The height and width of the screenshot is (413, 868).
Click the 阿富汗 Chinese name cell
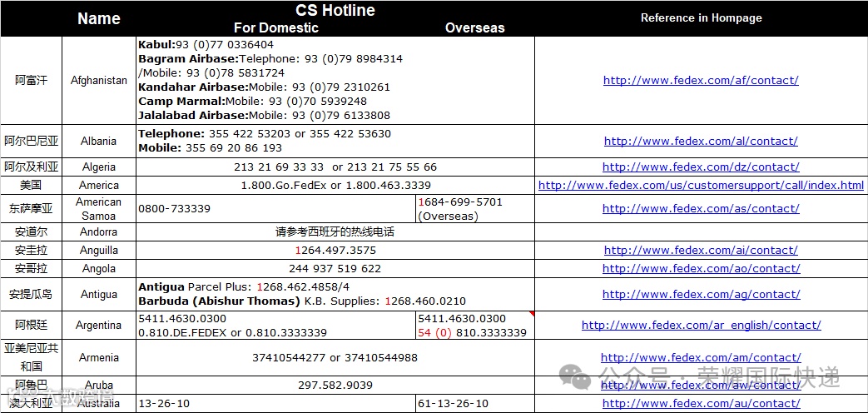(31, 80)
